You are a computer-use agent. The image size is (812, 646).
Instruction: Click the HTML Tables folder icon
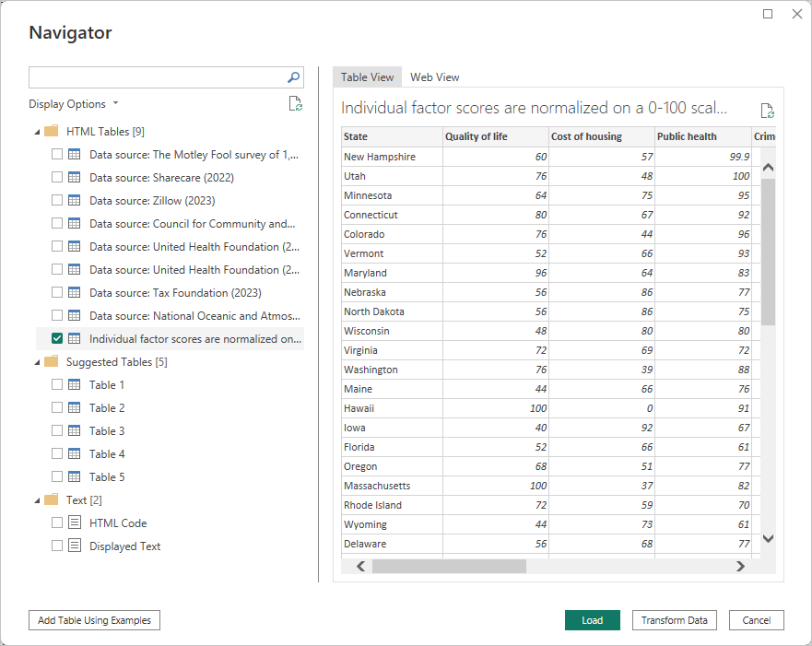[x=52, y=131]
